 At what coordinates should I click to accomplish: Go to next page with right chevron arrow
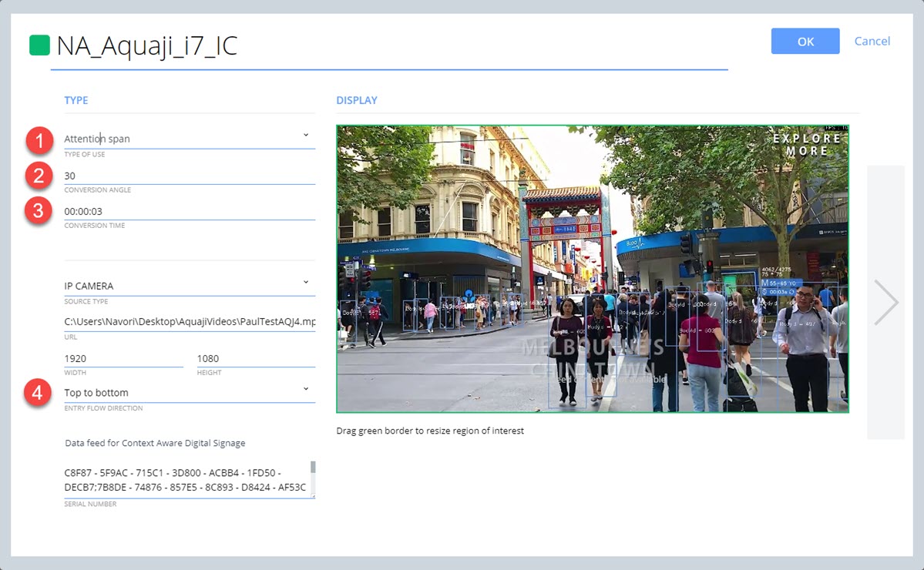tap(885, 303)
